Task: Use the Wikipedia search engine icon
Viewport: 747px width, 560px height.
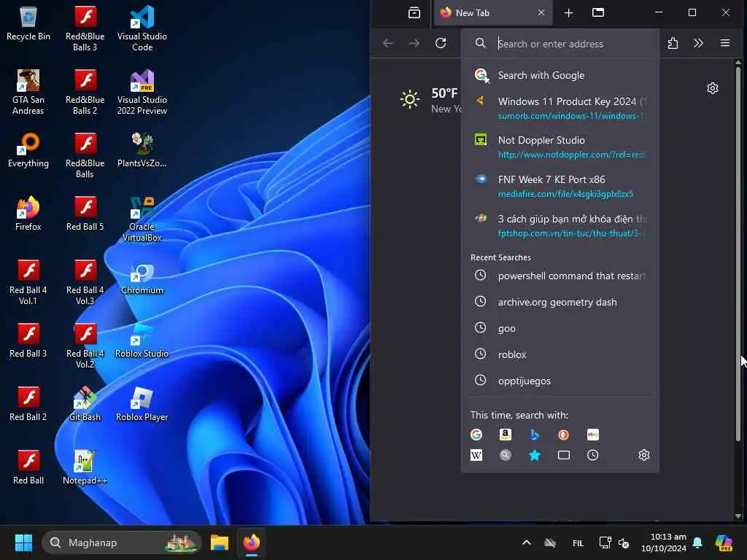Action: (x=476, y=455)
